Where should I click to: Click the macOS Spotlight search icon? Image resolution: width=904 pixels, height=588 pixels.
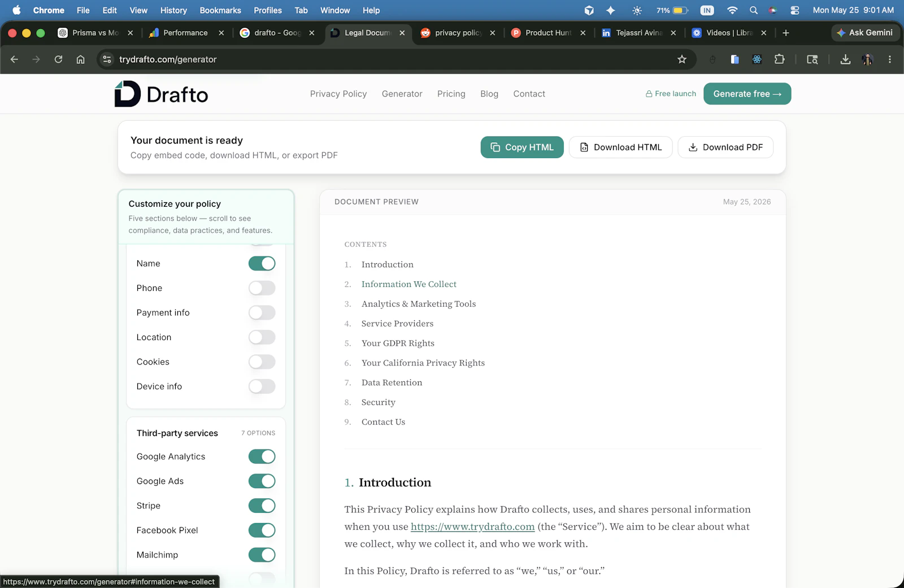(x=754, y=10)
